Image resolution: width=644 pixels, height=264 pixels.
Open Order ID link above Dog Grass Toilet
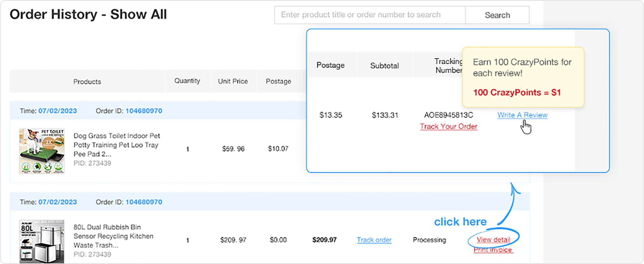click(x=144, y=111)
